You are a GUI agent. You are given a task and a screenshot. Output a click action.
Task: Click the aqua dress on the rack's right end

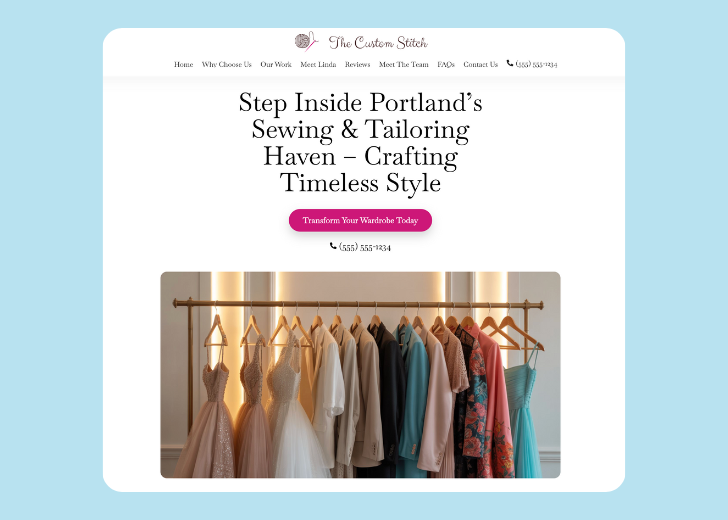tap(524, 413)
